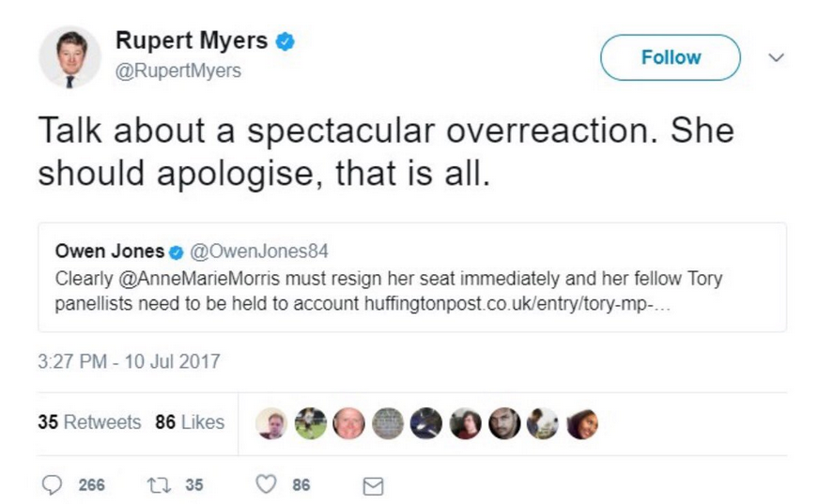Click the first liker avatar thumbnail
The image size is (834, 504).
(x=270, y=423)
